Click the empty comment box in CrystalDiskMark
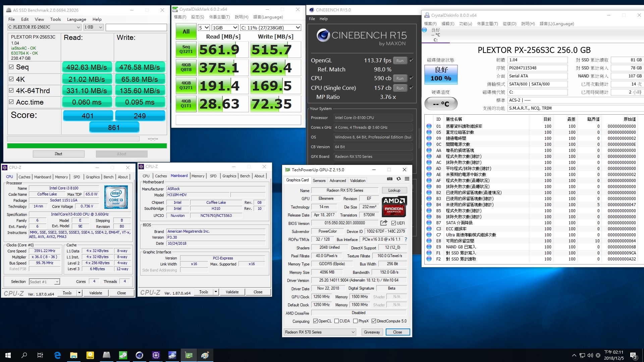Screen dimensions: 644x362 coord(238,120)
